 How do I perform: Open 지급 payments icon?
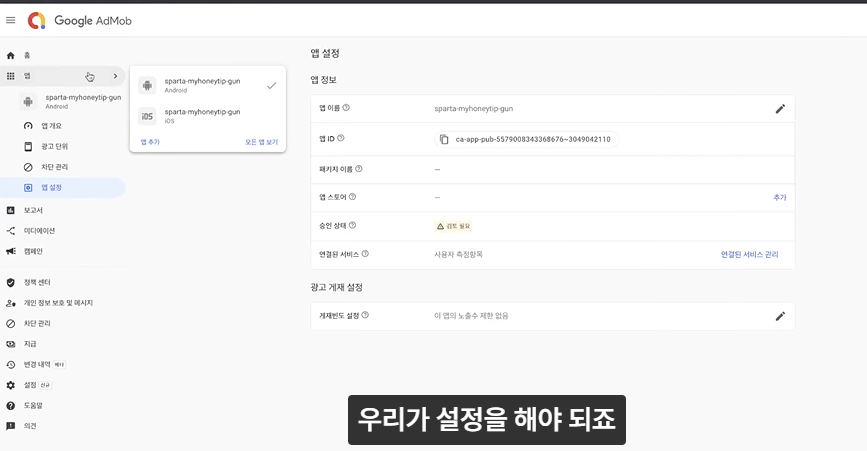tap(11, 344)
